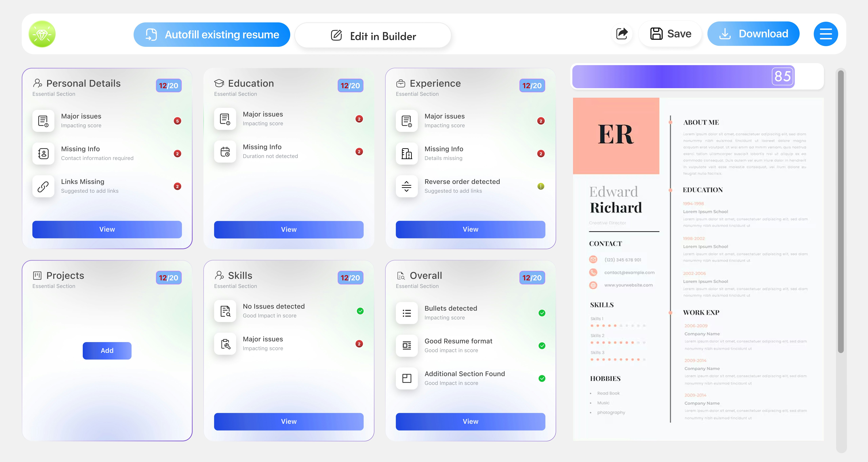Click the Personal Details person icon
The width and height of the screenshot is (868, 462).
click(x=37, y=83)
